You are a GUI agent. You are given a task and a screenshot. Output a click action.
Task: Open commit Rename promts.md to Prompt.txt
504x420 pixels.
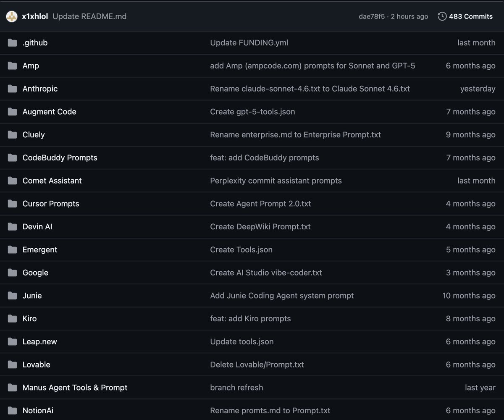coord(270,411)
